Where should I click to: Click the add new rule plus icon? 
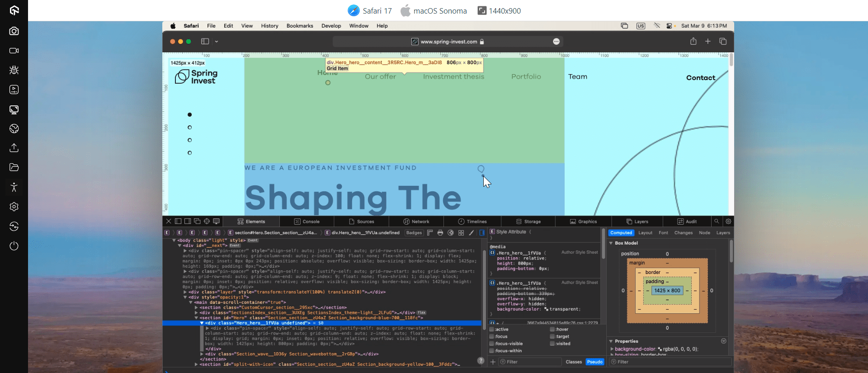pos(493,362)
